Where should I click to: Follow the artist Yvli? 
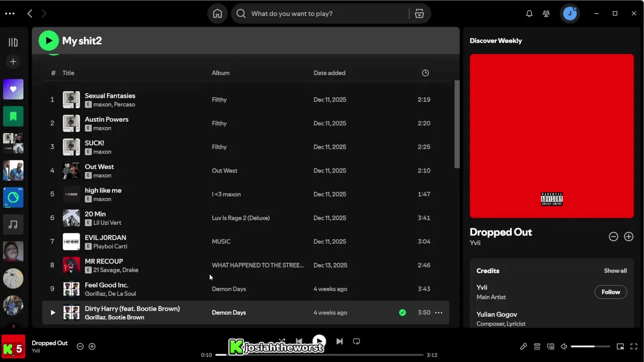(611, 292)
